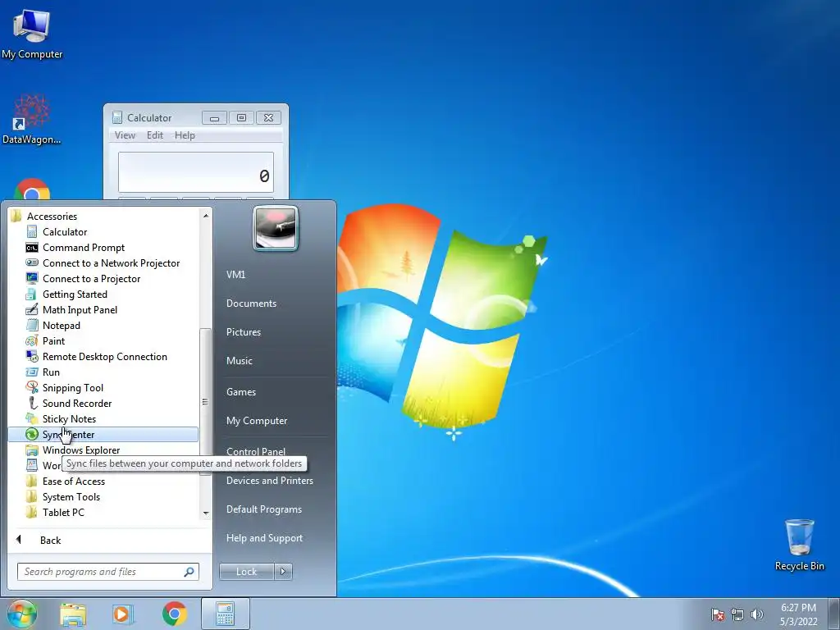This screenshot has height=630, width=840.
Task: Open Remote Desktop Connection icon
Action: tap(32, 356)
